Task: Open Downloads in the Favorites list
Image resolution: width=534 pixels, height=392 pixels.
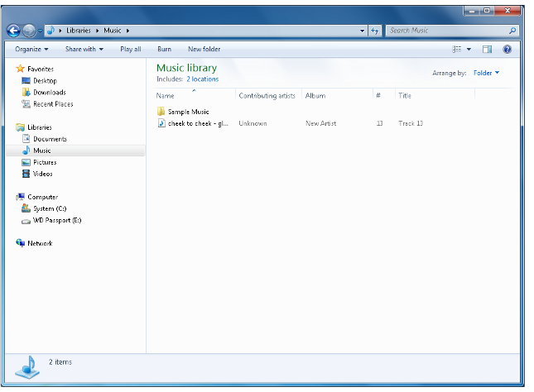Action: 49,93
